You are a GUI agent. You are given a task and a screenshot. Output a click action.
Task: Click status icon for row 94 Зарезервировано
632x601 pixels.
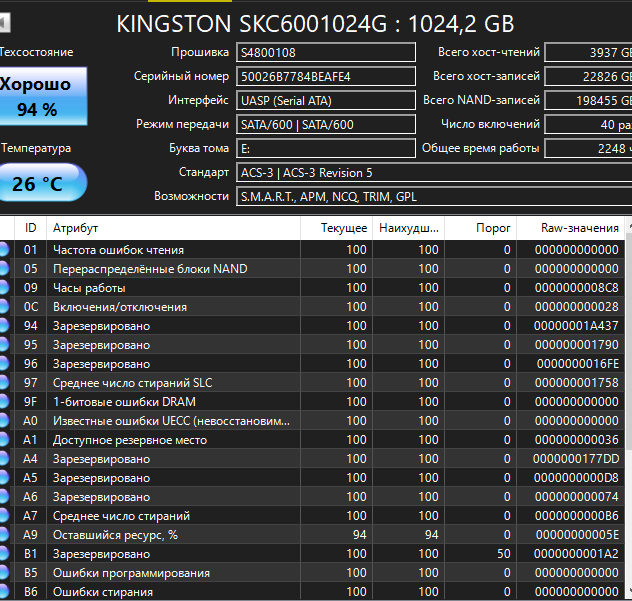4,326
